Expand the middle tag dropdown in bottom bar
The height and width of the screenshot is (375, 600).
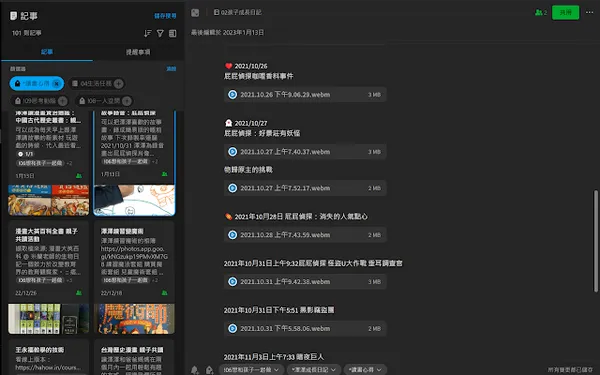(x=333, y=370)
